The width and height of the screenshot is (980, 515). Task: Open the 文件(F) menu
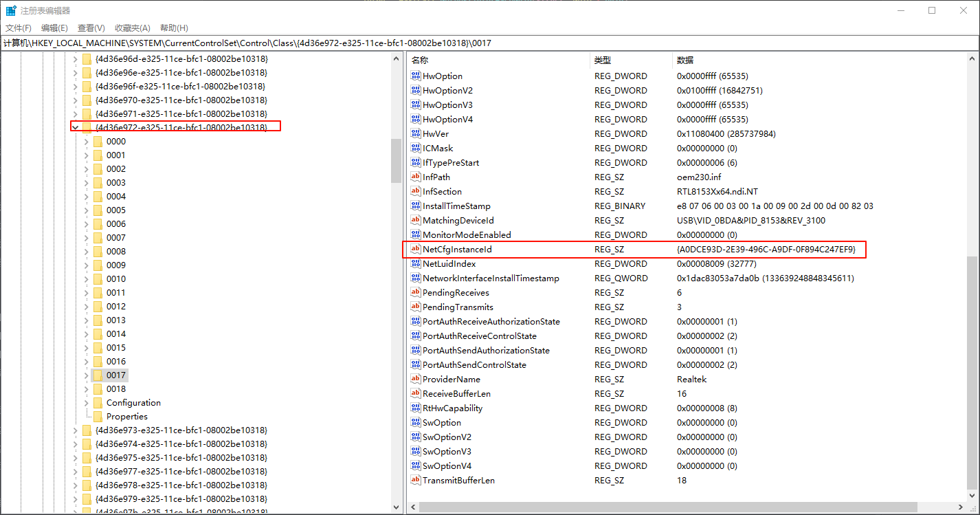19,28
